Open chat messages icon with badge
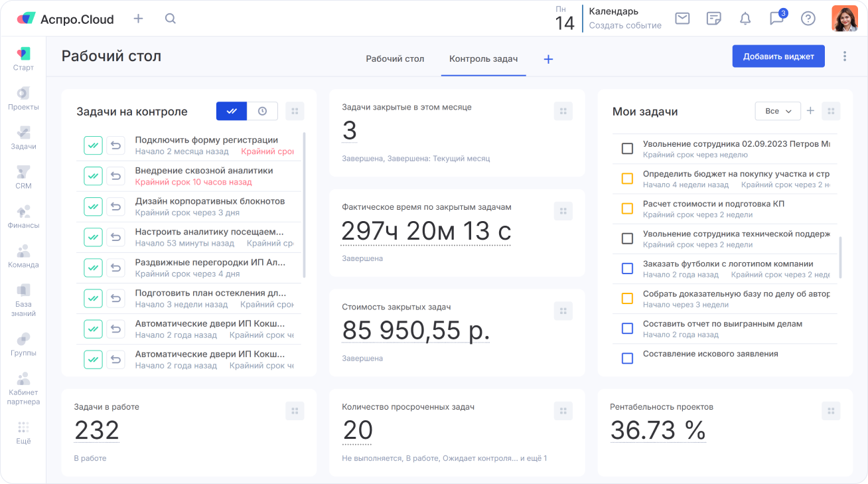The image size is (868, 484). pyautogui.click(x=776, y=19)
